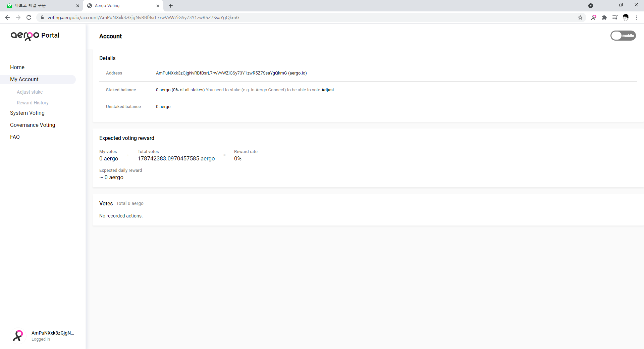Click the Staked balance label

pyautogui.click(x=121, y=90)
